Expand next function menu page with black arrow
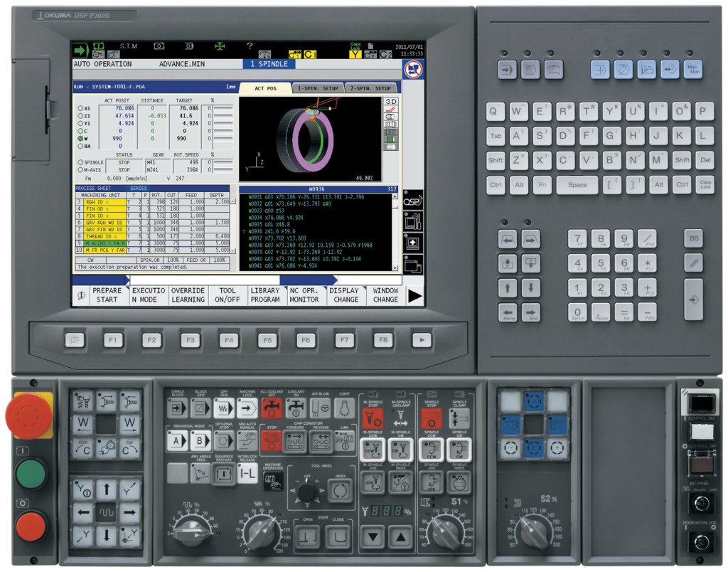Image resolution: width=728 pixels, height=572 pixels. coord(414,295)
